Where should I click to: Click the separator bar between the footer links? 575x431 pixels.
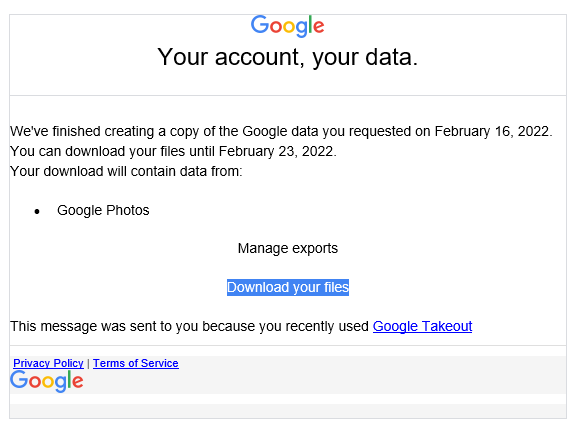pyautogui.click(x=88, y=364)
